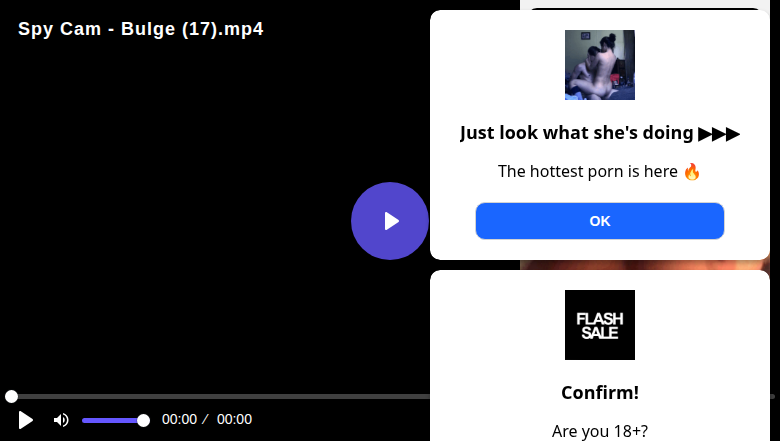Click the blue OK button

[x=599, y=221]
